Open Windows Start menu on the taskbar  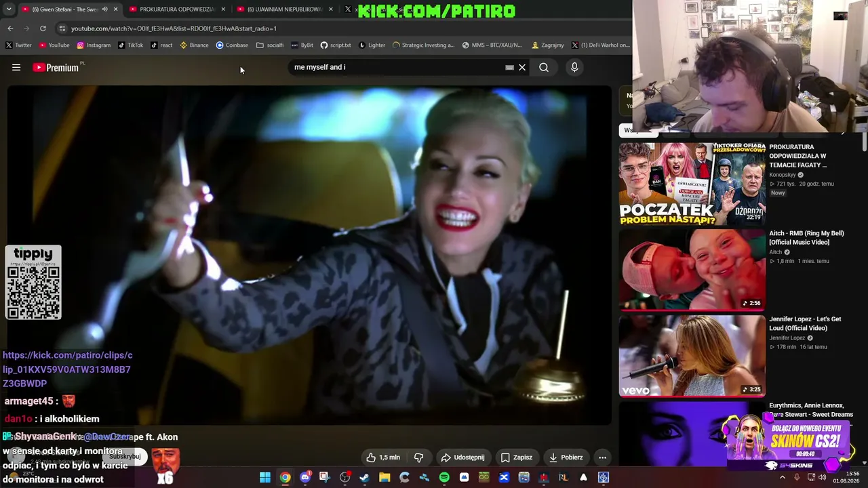pos(265,477)
